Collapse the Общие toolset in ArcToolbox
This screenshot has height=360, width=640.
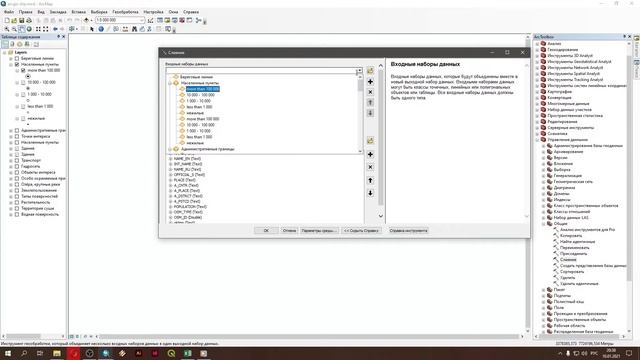(x=544, y=224)
